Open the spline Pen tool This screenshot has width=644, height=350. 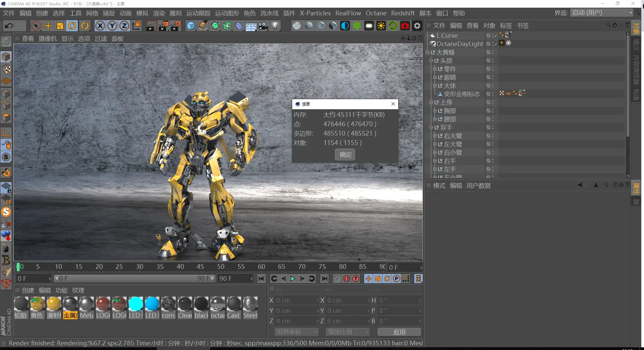[203, 26]
